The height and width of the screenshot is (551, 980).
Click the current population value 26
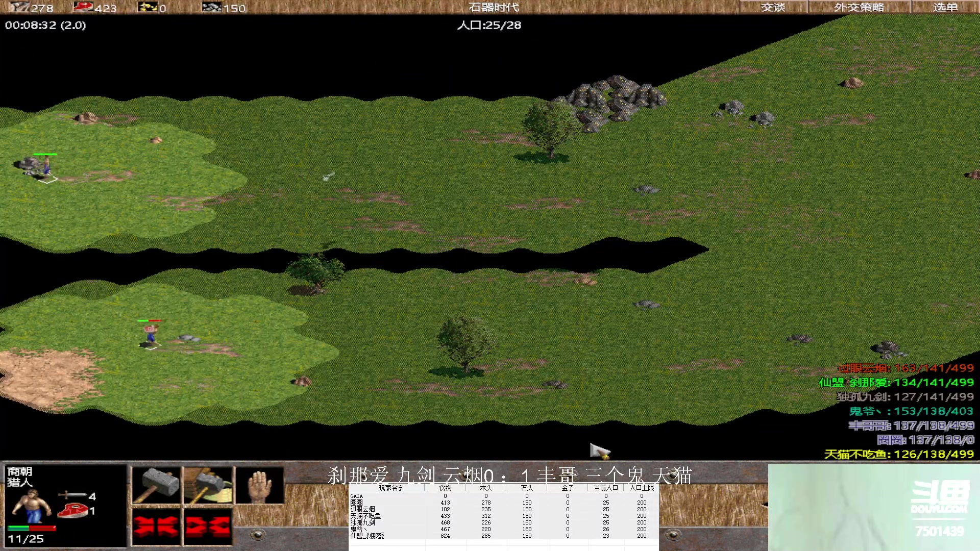coord(606,529)
